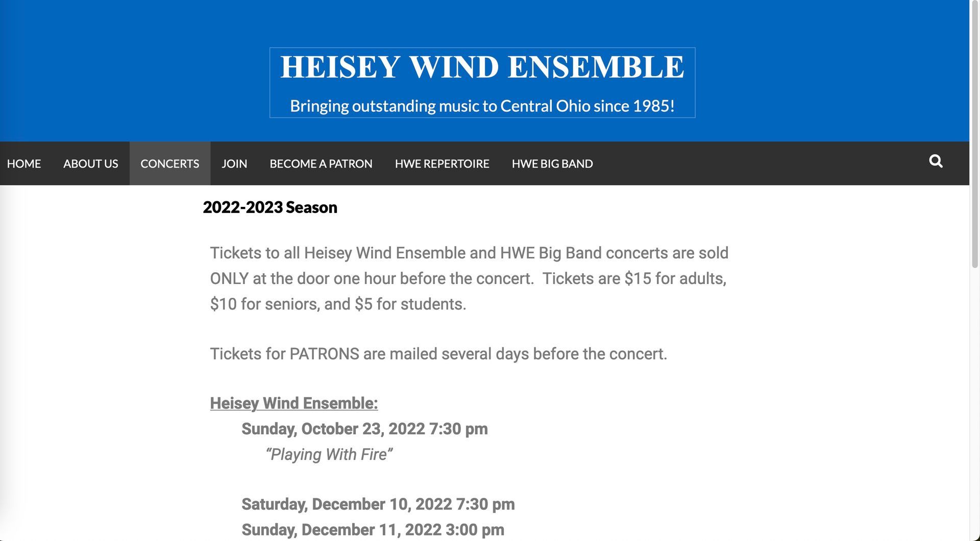
Task: Open the site search magnifier icon
Action: click(x=936, y=161)
